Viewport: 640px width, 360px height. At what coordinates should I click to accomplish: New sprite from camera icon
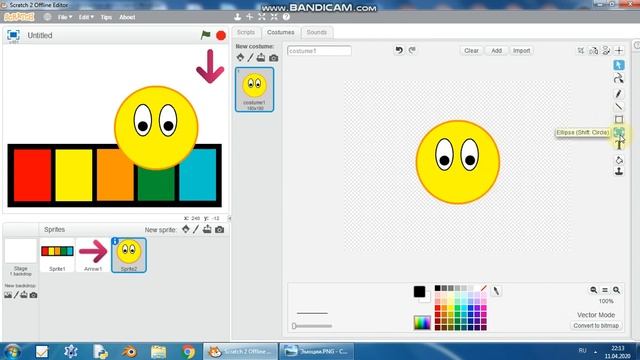tap(219, 230)
